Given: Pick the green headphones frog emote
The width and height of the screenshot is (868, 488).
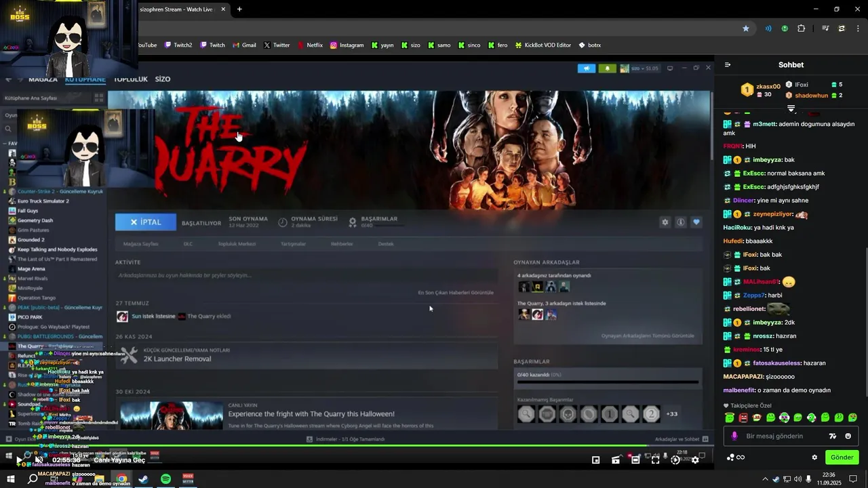Looking at the screenshot, I should (784, 418).
